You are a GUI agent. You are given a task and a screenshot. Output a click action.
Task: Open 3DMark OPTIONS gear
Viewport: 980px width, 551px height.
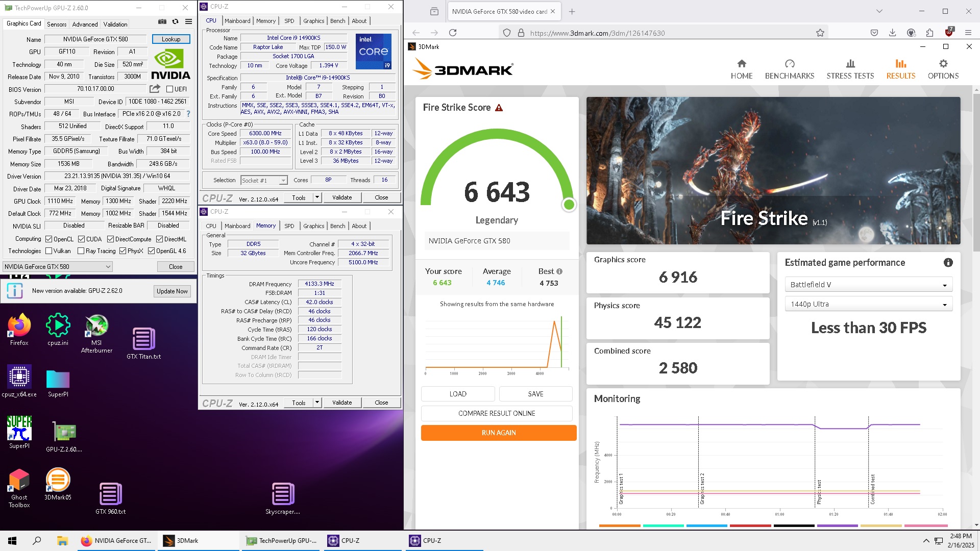click(x=943, y=69)
